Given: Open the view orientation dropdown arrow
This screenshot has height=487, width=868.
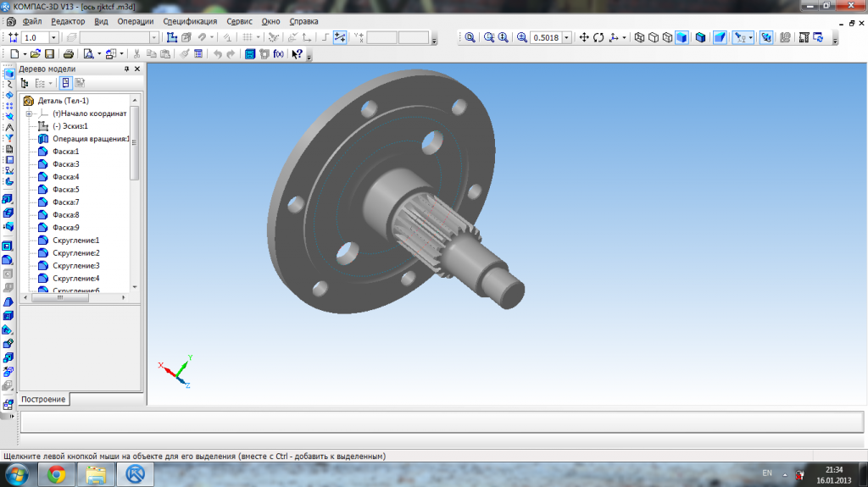Looking at the screenshot, I should click(625, 37).
